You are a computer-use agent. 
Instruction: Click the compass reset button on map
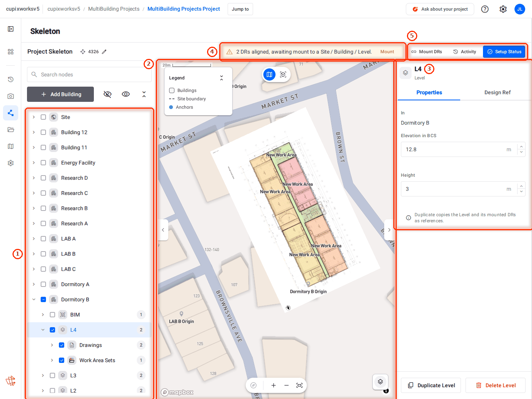click(253, 385)
